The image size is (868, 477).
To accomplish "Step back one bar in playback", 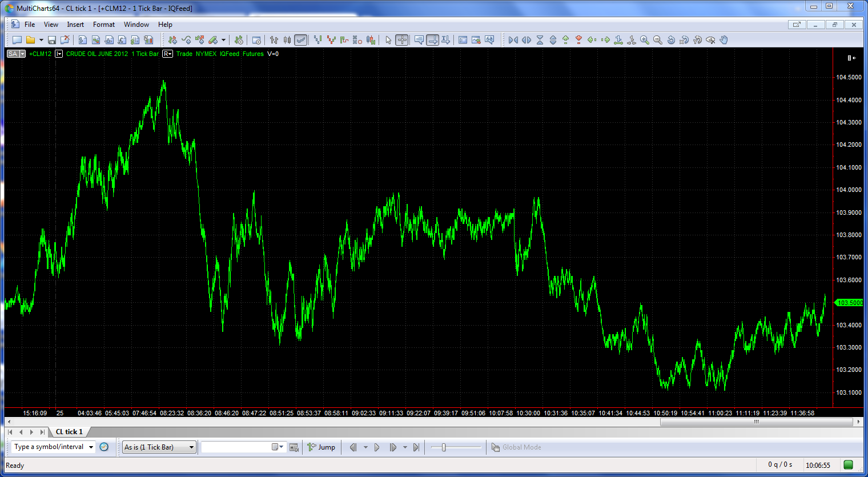I will click(x=353, y=447).
